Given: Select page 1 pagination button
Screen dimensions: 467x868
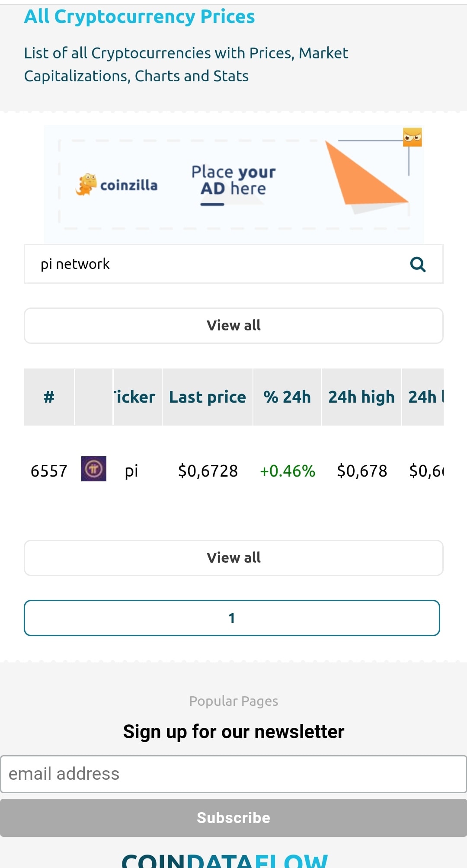Looking at the screenshot, I should pos(232,618).
